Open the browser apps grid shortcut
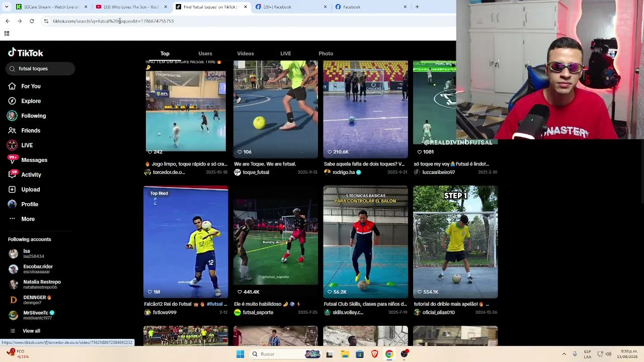644x362 pixels. point(7,33)
